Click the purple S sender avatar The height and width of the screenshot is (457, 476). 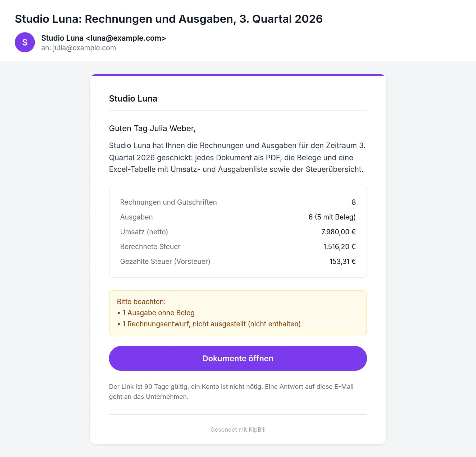pyautogui.click(x=25, y=42)
